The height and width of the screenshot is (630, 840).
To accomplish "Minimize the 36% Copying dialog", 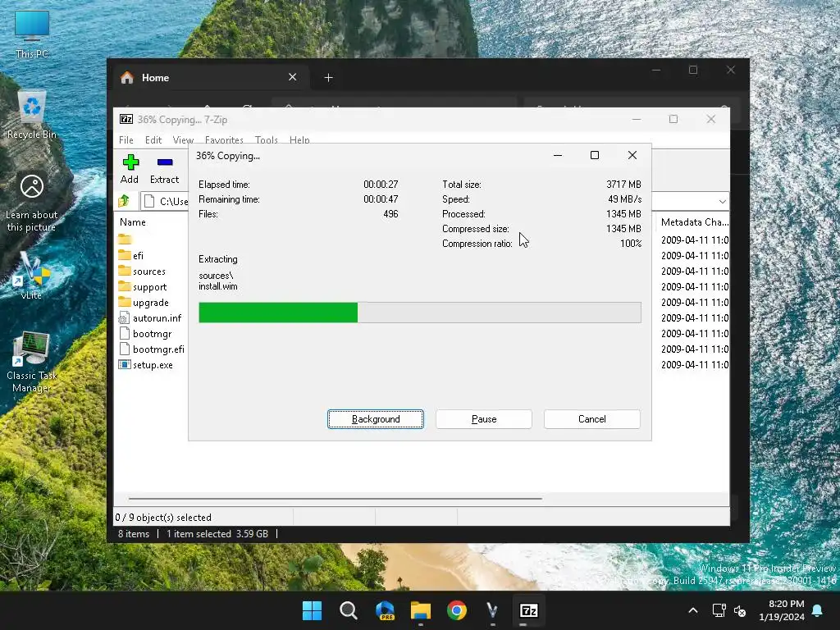I will point(558,155).
